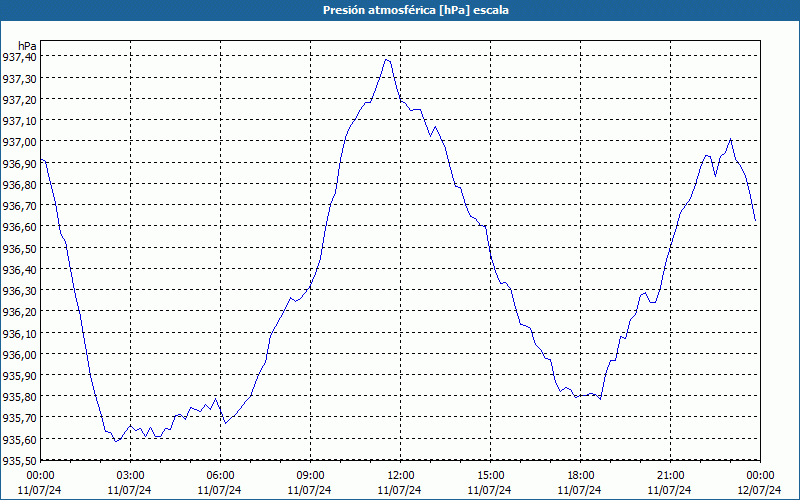Select the 935,50 y-axis label
This screenshot has width=800, height=500.
pos(19,460)
